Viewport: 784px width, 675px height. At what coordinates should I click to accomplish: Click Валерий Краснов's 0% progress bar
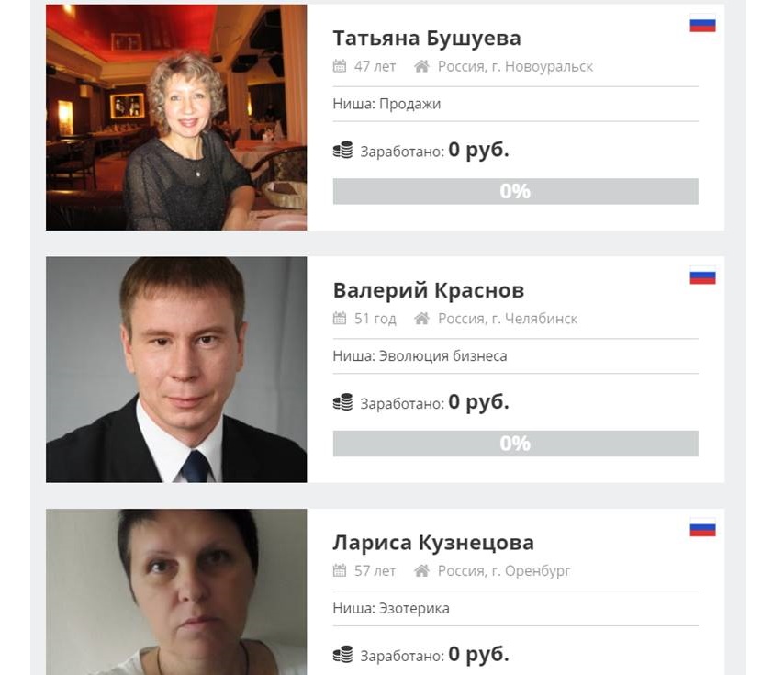516,444
